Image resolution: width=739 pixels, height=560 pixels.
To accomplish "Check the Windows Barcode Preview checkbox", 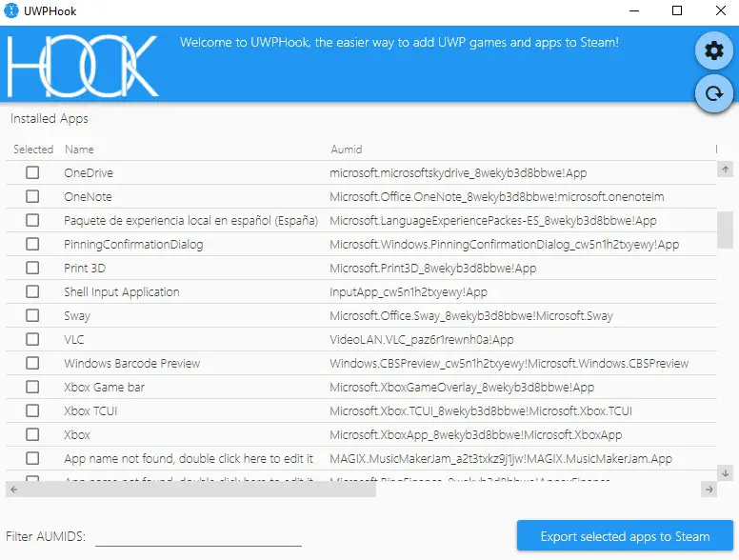I will coord(32,363).
